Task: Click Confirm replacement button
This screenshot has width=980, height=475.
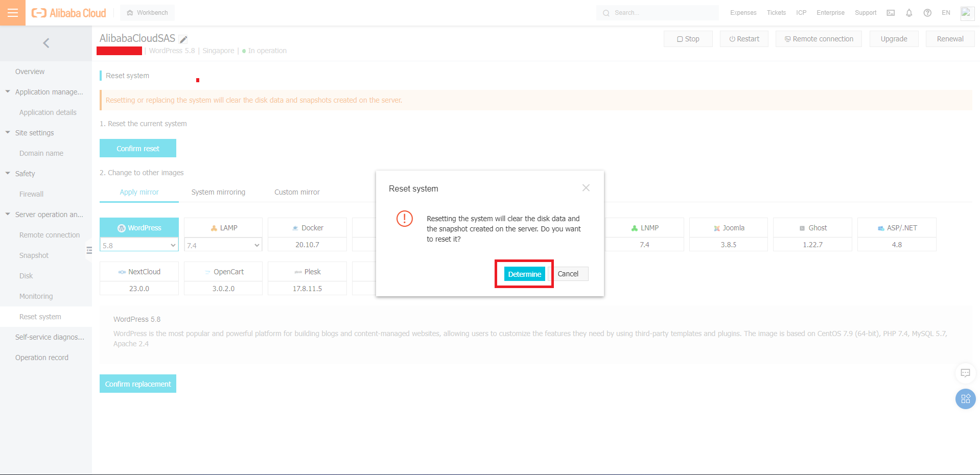Action: coord(138,384)
